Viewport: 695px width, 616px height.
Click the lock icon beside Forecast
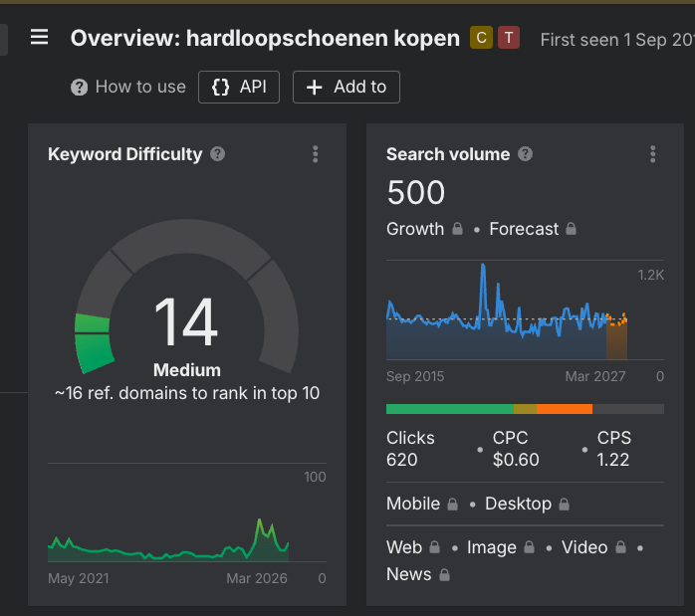pyautogui.click(x=572, y=229)
